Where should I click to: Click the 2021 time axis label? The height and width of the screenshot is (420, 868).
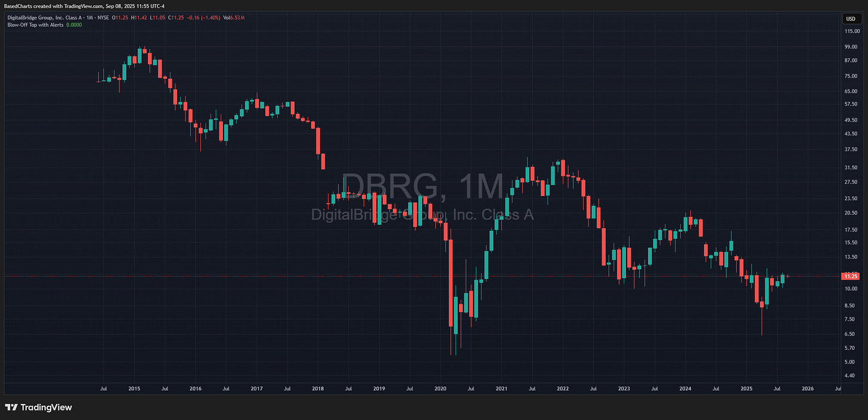pyautogui.click(x=501, y=388)
